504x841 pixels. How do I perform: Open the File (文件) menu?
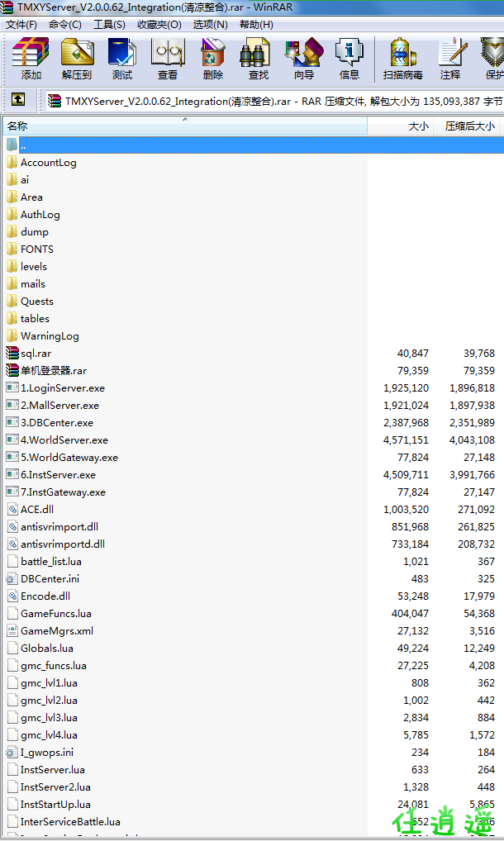pyautogui.click(x=21, y=25)
